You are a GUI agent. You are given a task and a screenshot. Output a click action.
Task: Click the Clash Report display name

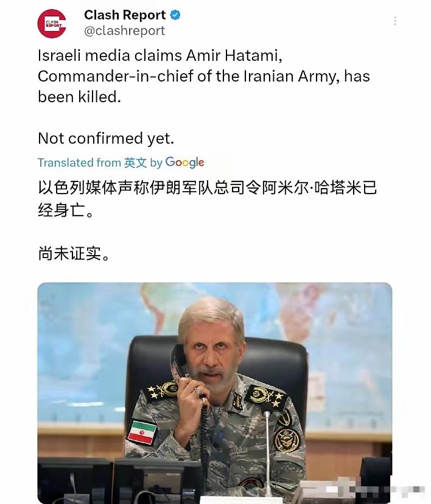125,15
